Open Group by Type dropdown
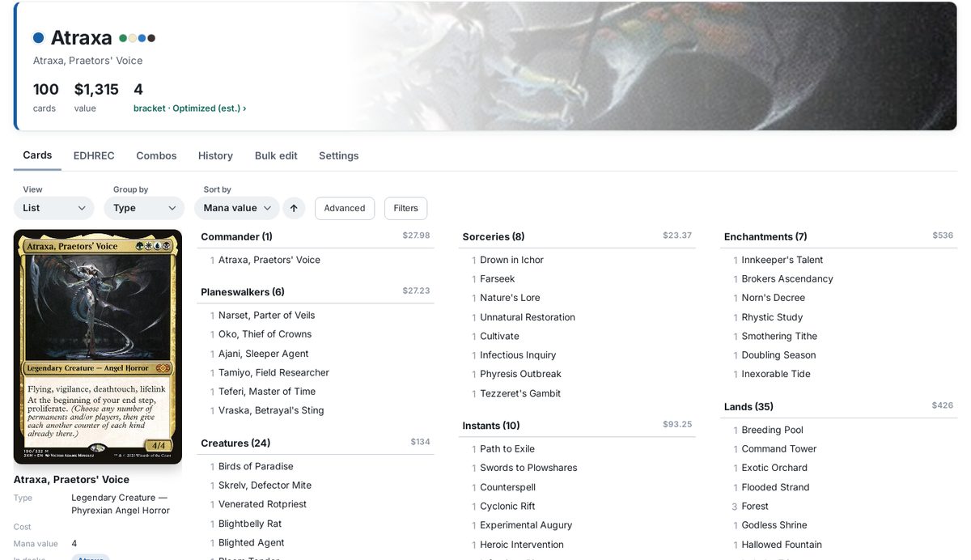The image size is (971, 560). click(144, 208)
